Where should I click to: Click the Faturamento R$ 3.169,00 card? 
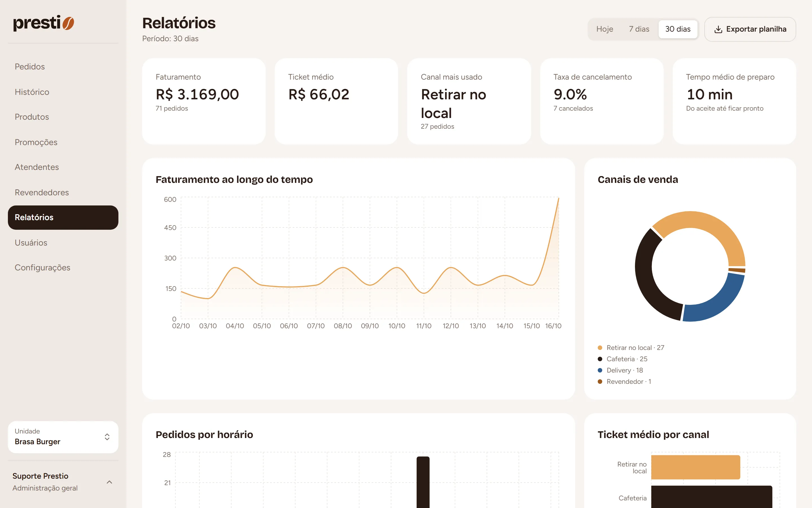pyautogui.click(x=204, y=101)
